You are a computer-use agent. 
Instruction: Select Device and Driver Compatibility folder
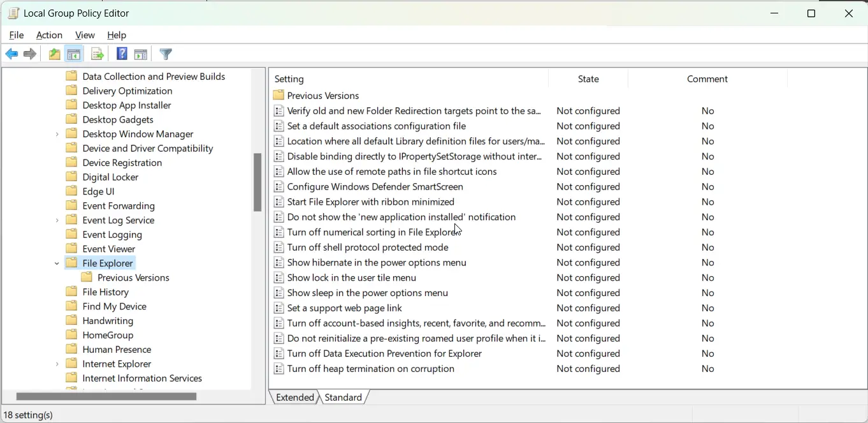click(x=148, y=148)
